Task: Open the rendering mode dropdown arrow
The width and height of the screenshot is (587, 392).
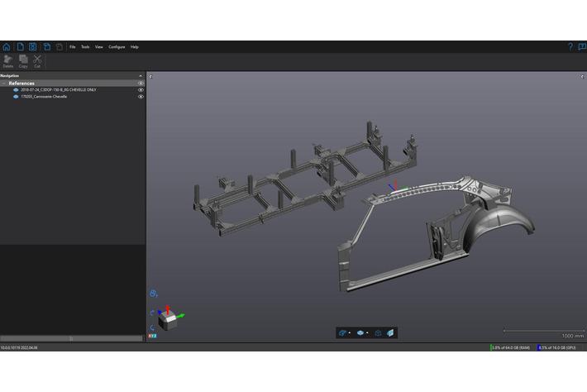Action: click(368, 333)
